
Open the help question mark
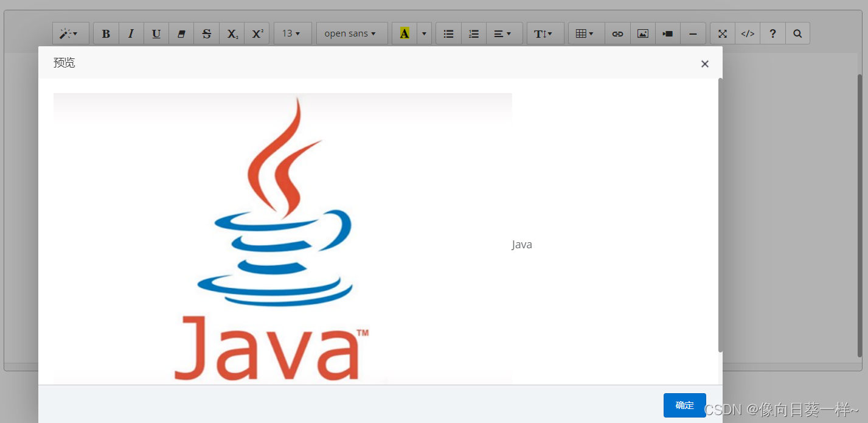pyautogui.click(x=773, y=33)
